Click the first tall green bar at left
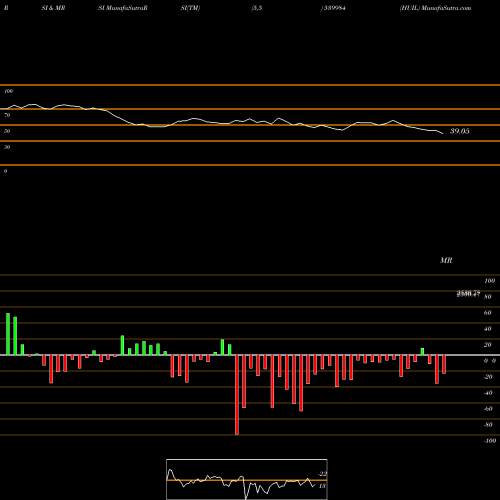 [8, 334]
